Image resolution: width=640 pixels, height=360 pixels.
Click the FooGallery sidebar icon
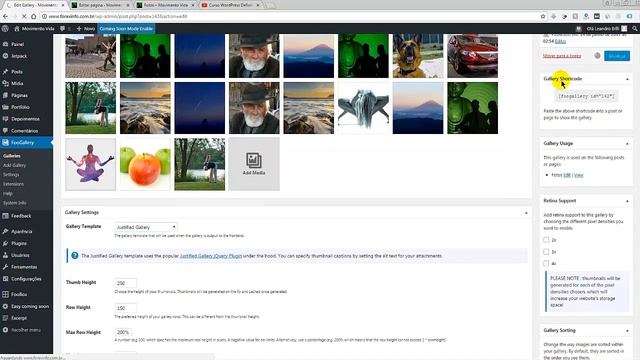pos(5,142)
